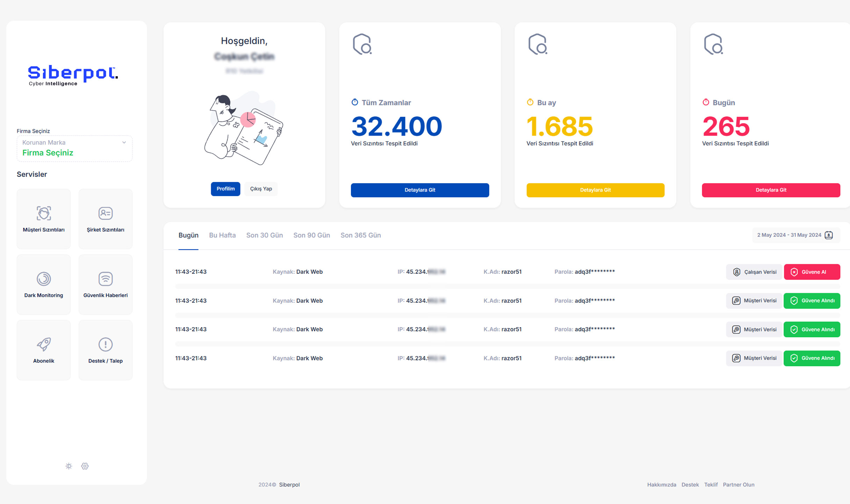Click the calendar icon beside date range
Viewport: 850px width, 504px height.
click(828, 235)
